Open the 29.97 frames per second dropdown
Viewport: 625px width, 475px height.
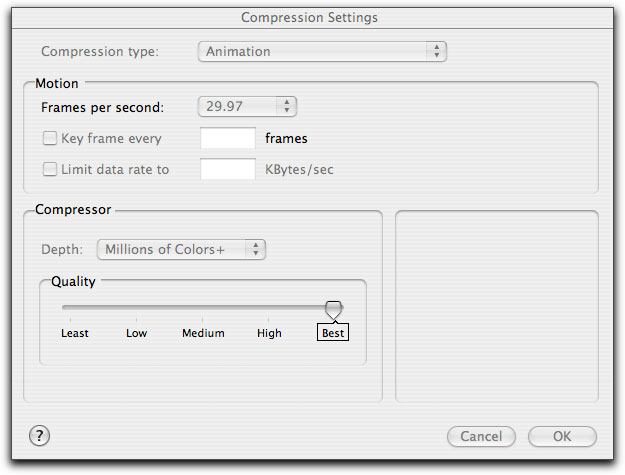point(247,106)
